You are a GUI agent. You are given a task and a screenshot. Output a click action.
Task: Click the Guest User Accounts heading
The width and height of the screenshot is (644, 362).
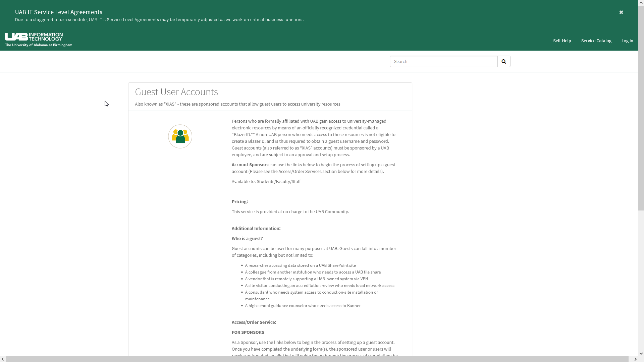[x=176, y=92]
